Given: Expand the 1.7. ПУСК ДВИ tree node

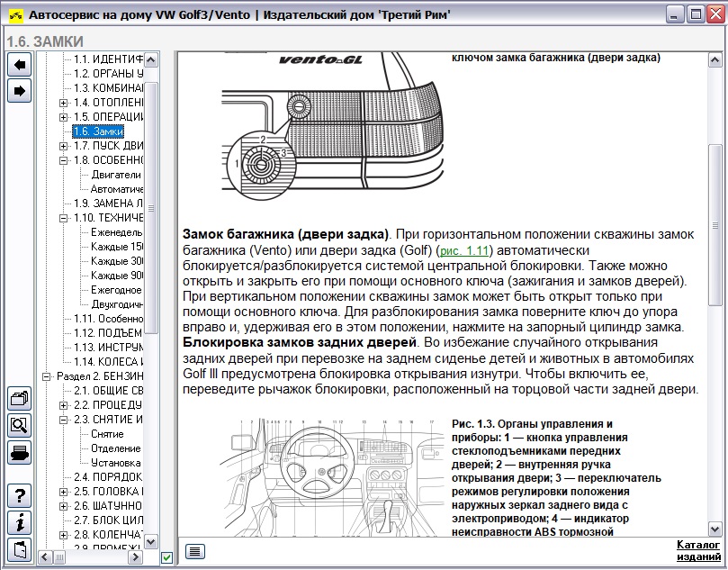Looking at the screenshot, I should (x=63, y=146).
